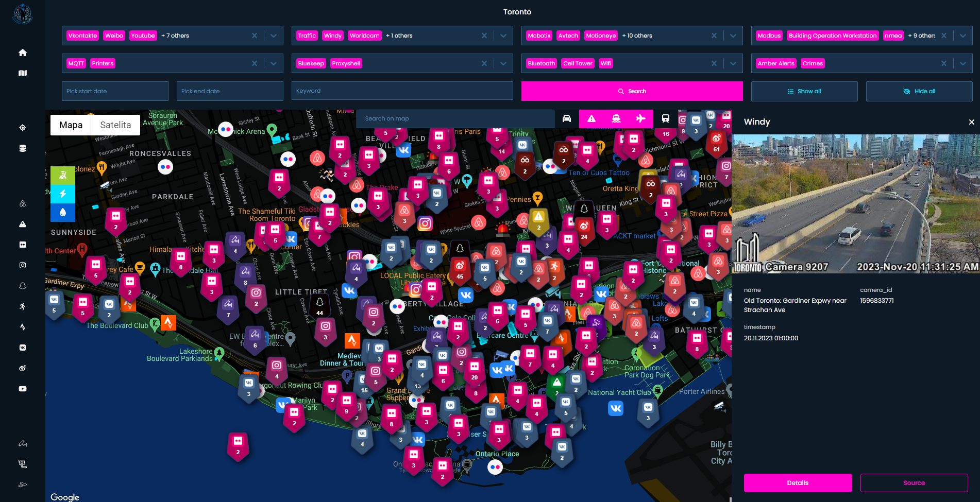980x502 pixels.
Task: Select the Airbnb icon in sidebar
Action: coord(23,203)
